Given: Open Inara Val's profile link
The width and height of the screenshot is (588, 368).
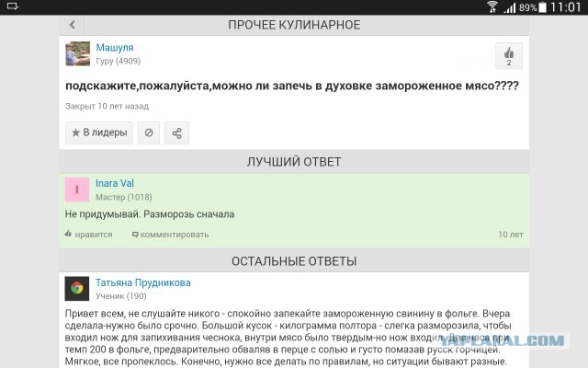Looking at the screenshot, I should [114, 183].
